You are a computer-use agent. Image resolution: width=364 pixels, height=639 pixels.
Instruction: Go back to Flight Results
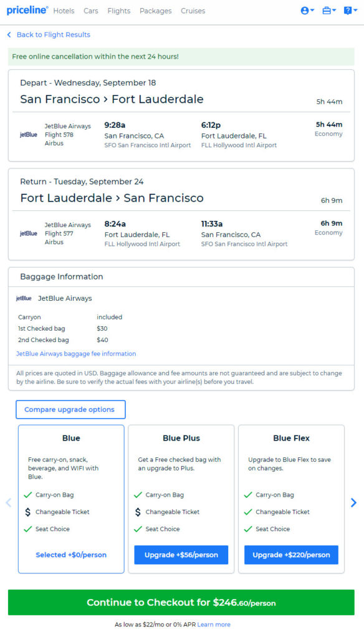[49, 35]
